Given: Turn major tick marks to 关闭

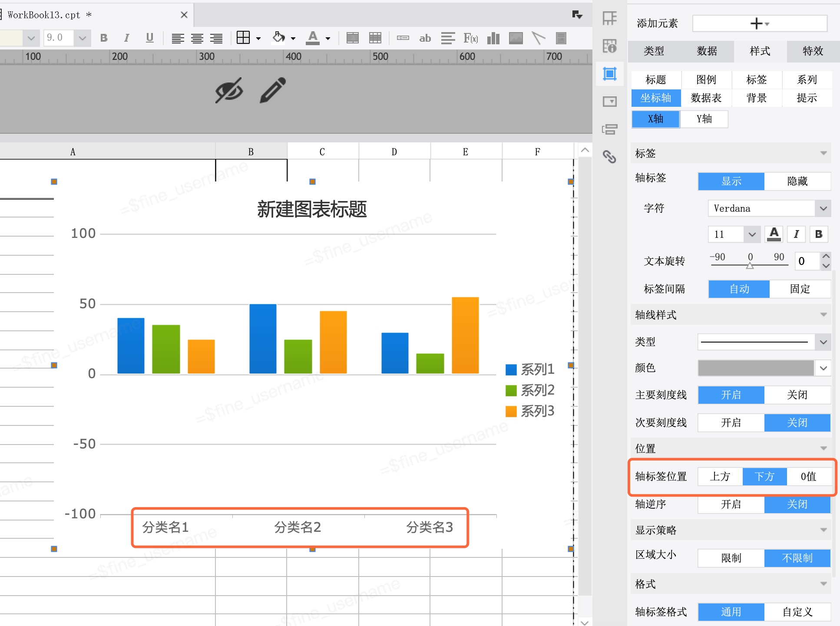Looking at the screenshot, I should [797, 395].
